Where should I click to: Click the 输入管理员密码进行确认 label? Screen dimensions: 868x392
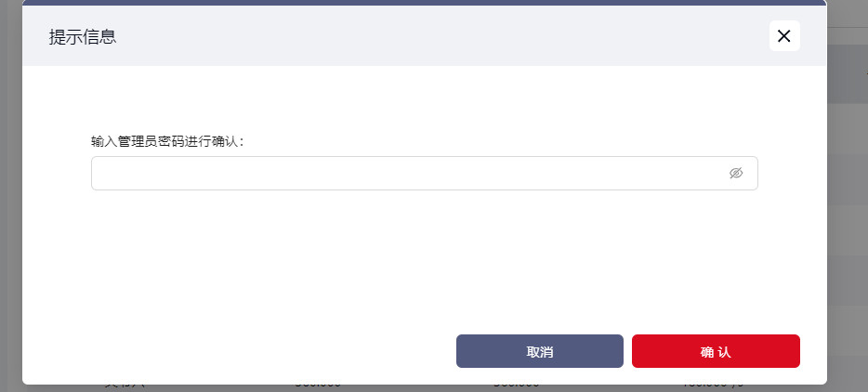click(167, 141)
